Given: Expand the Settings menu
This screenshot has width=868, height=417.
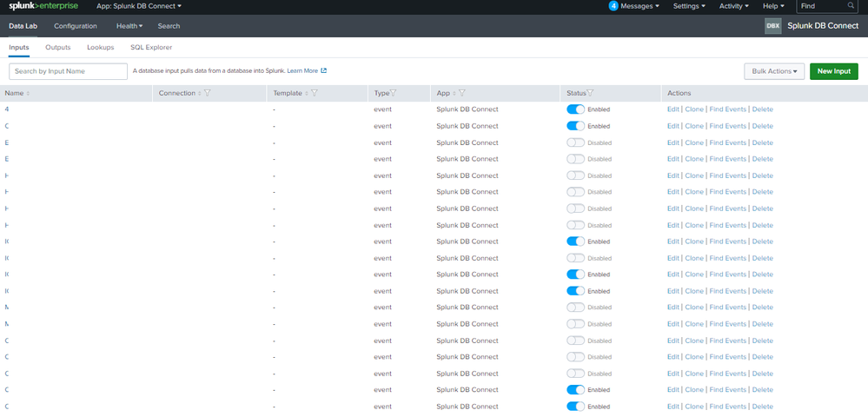Looking at the screenshot, I should (689, 6).
